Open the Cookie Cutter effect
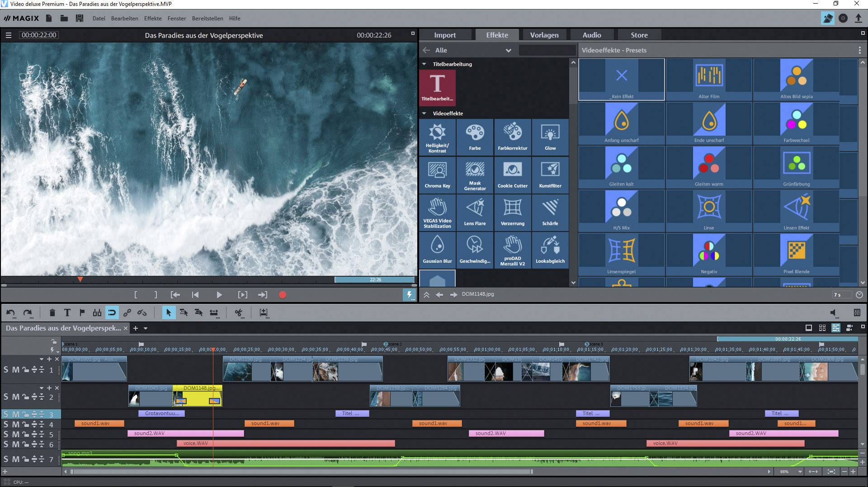Screen dimensions: 868x487 513,175
